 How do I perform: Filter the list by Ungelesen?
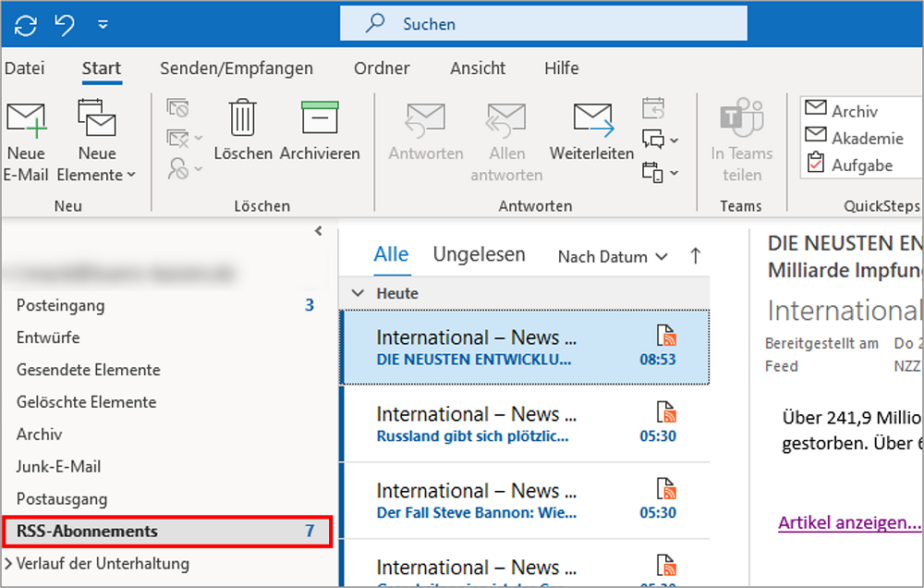pyautogui.click(x=479, y=255)
